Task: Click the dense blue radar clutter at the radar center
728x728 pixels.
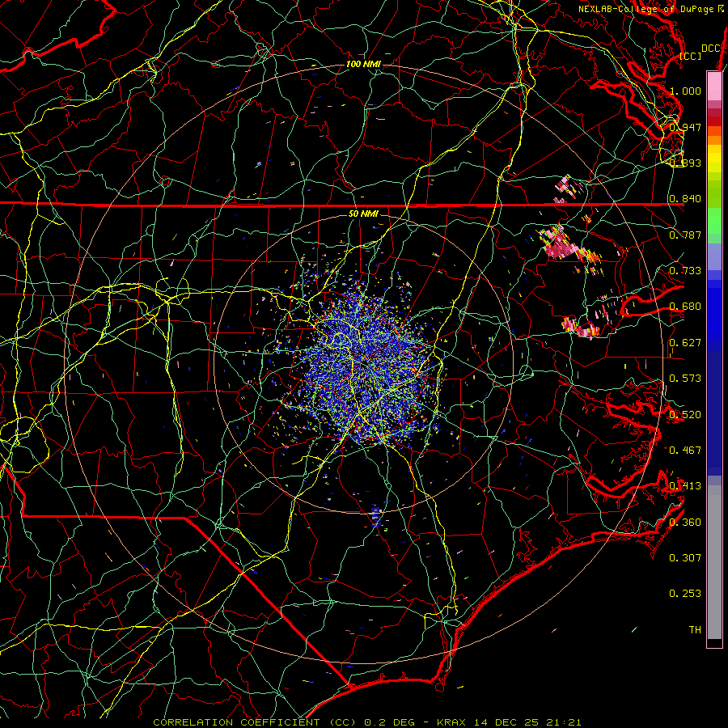Action: tap(366, 365)
